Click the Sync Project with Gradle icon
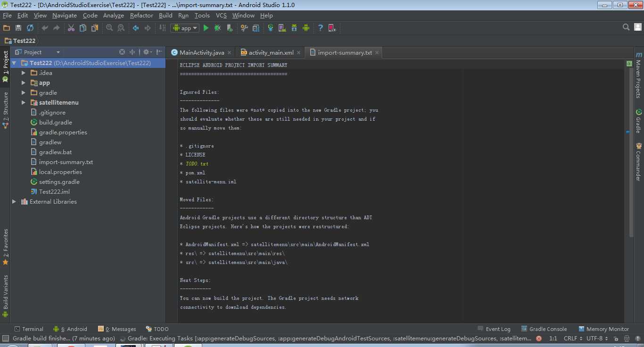 [271, 28]
